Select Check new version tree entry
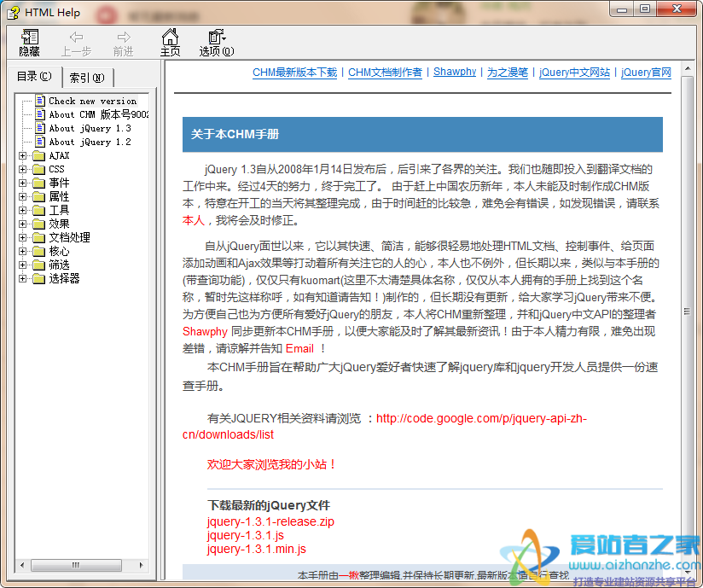 click(92, 101)
